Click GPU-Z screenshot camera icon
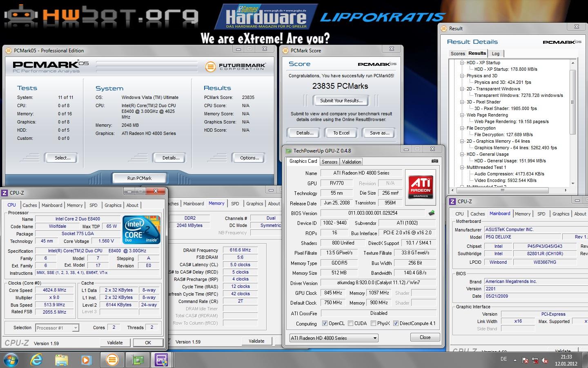The image size is (588, 368). 435,161
